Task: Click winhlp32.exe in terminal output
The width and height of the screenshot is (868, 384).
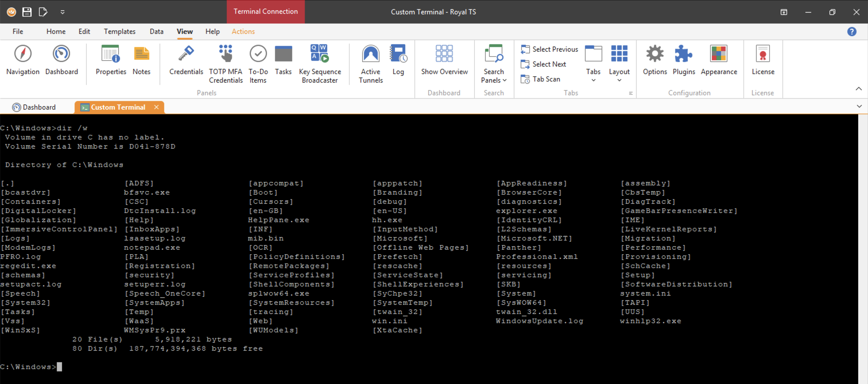Action: (x=650, y=321)
